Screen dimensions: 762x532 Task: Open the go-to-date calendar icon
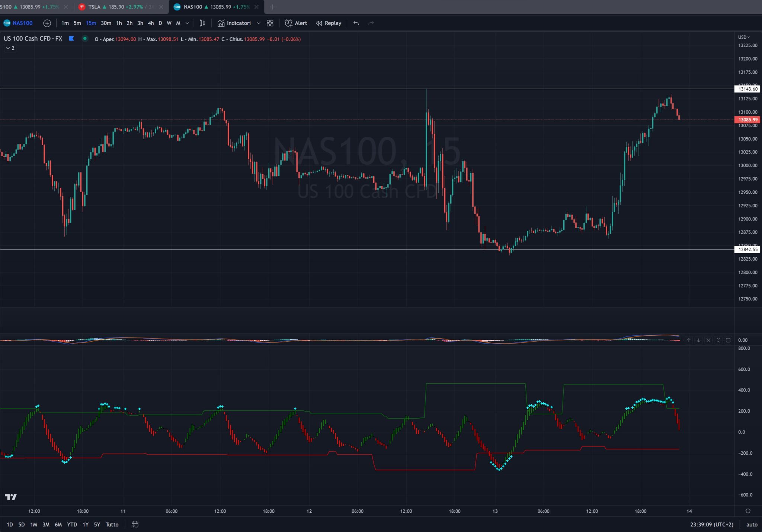(135, 525)
